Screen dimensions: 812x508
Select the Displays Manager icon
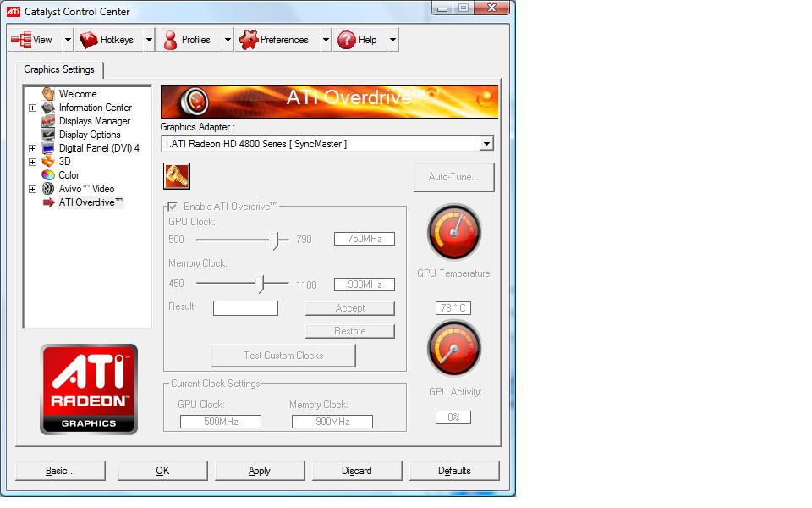pyautogui.click(x=48, y=121)
